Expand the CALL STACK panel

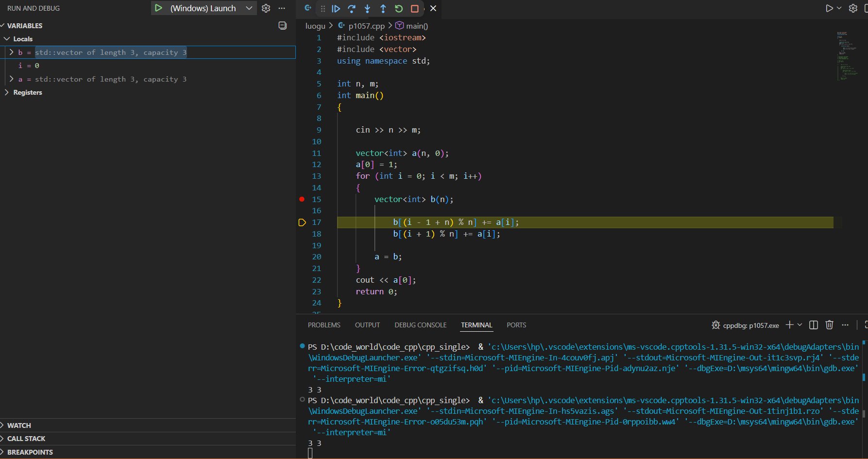[26, 439]
